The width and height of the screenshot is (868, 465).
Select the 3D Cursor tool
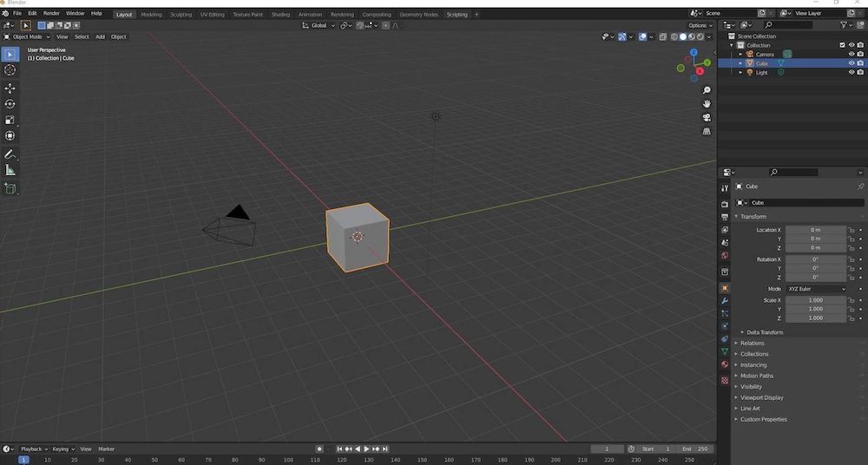click(10, 69)
